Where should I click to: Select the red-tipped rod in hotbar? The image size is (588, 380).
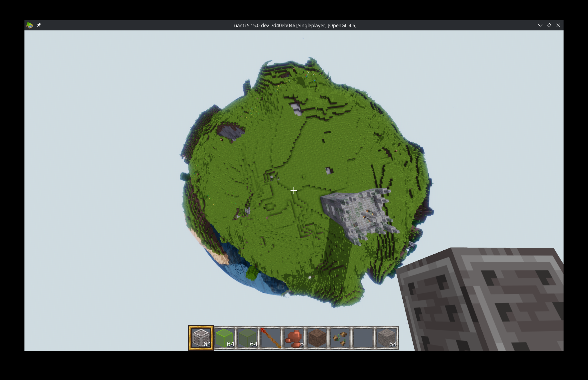[271, 338]
